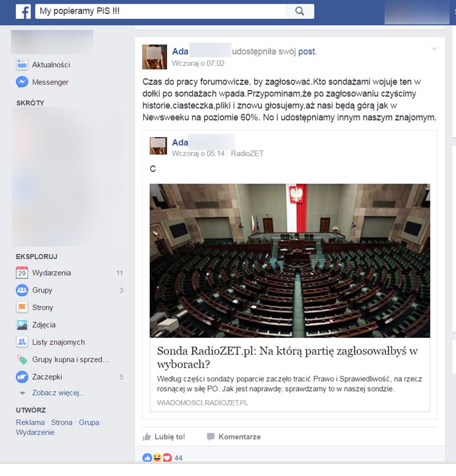Expand post options with the chevron arrow
The width and height of the screenshot is (456, 476).
point(434,49)
